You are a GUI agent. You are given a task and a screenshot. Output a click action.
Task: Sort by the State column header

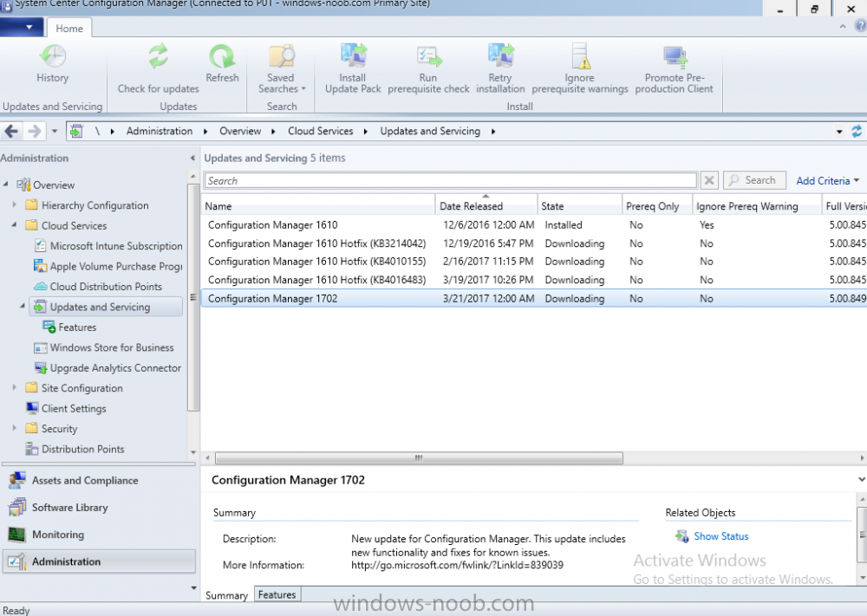coord(579,206)
